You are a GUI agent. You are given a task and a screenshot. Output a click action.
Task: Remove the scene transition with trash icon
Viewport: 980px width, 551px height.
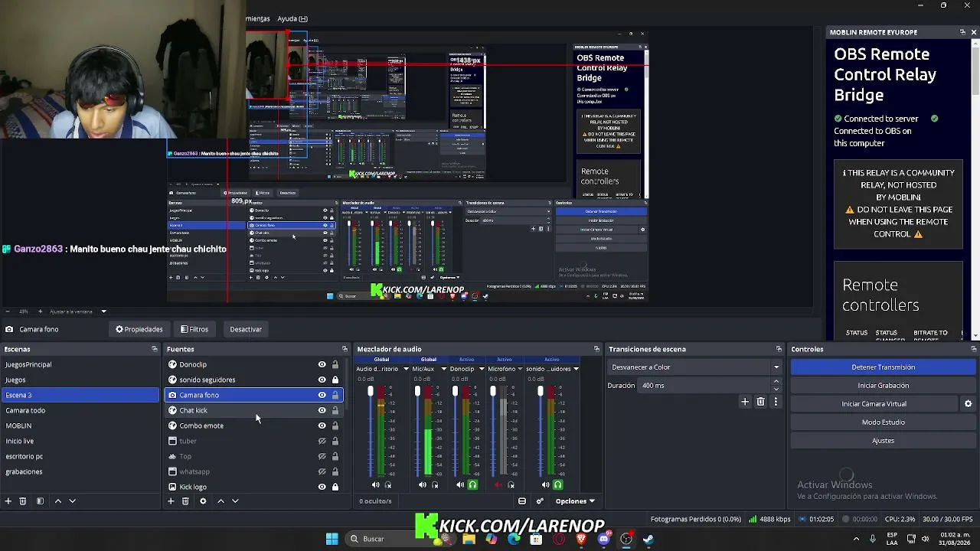click(x=760, y=402)
